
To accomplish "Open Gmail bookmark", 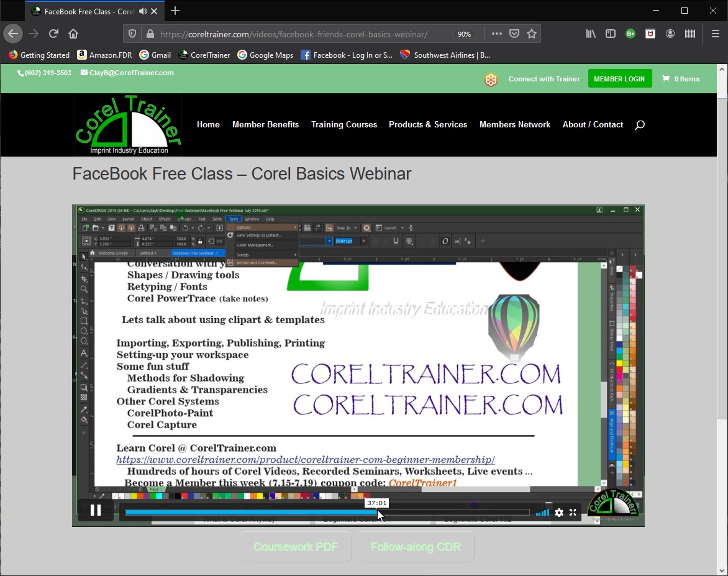I will click(155, 55).
